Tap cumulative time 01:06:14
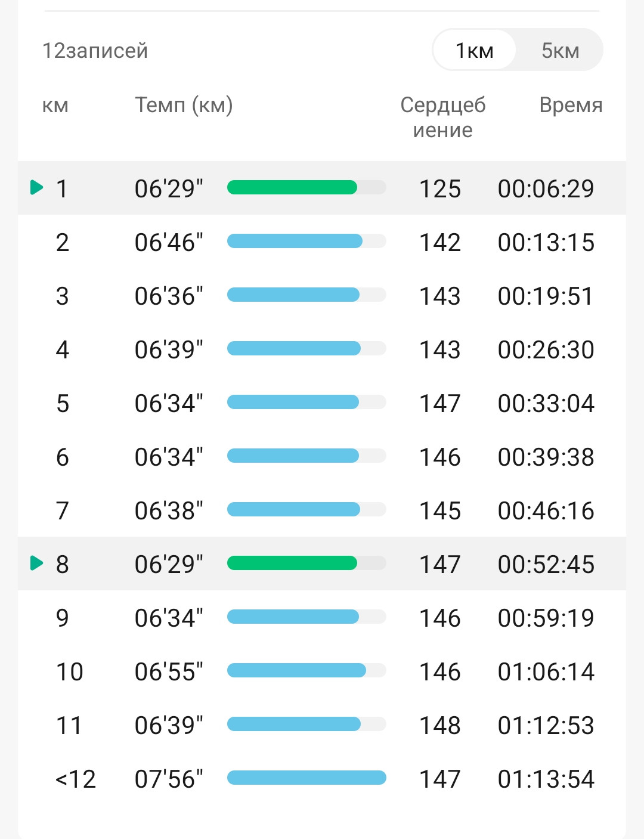The width and height of the screenshot is (644, 839). (546, 671)
